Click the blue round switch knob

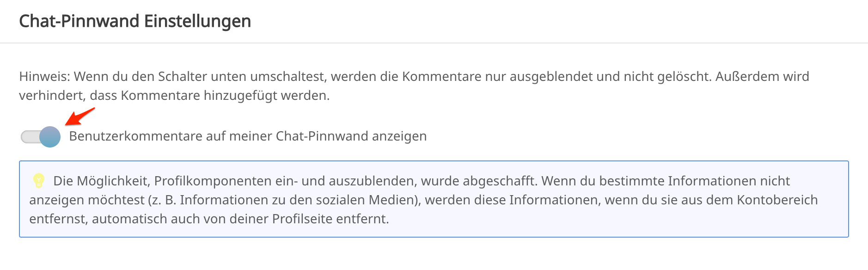[x=50, y=137]
